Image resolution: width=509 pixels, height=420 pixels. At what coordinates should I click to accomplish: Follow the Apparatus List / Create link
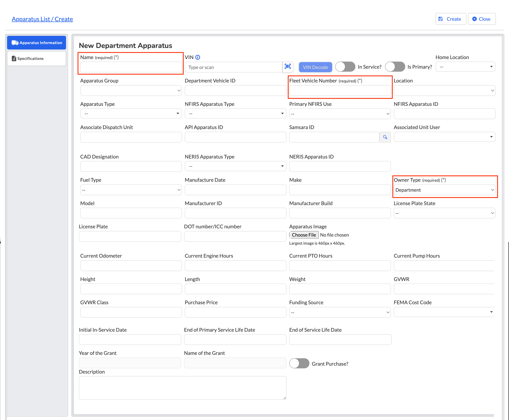(42, 19)
